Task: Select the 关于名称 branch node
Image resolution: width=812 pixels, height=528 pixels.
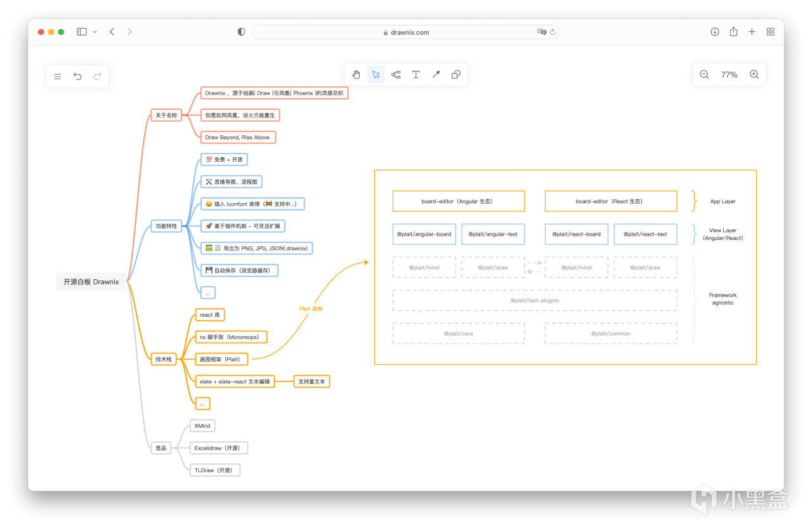Action: pyautogui.click(x=167, y=115)
